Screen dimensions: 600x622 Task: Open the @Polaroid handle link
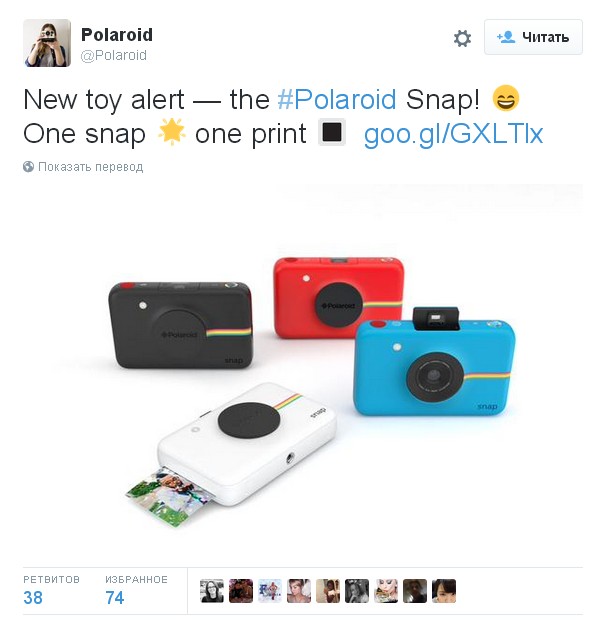click(113, 55)
